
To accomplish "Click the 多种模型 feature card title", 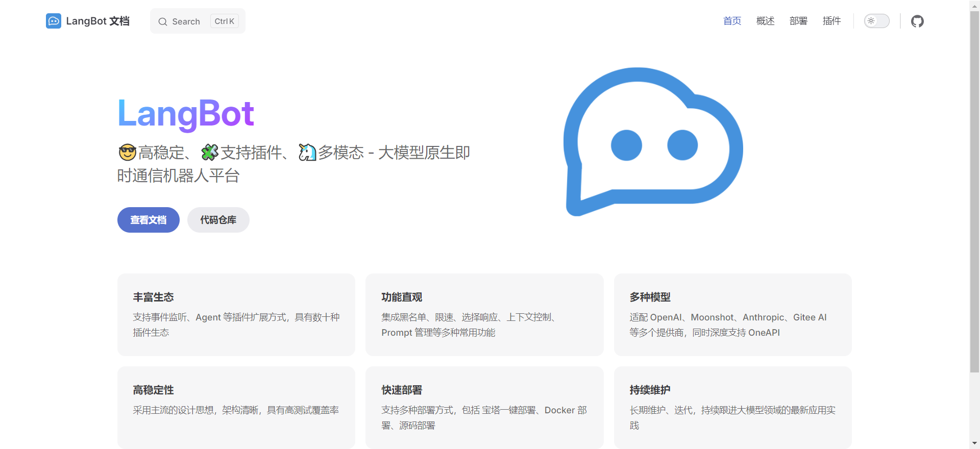I will (650, 297).
